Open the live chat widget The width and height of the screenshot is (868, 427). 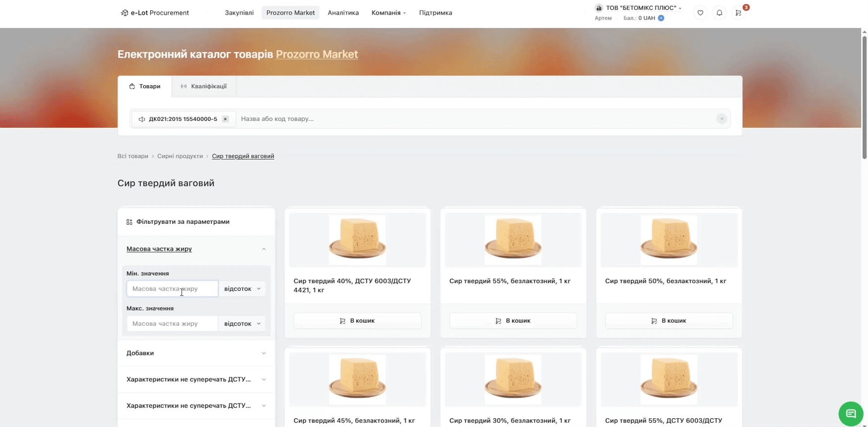tap(851, 414)
